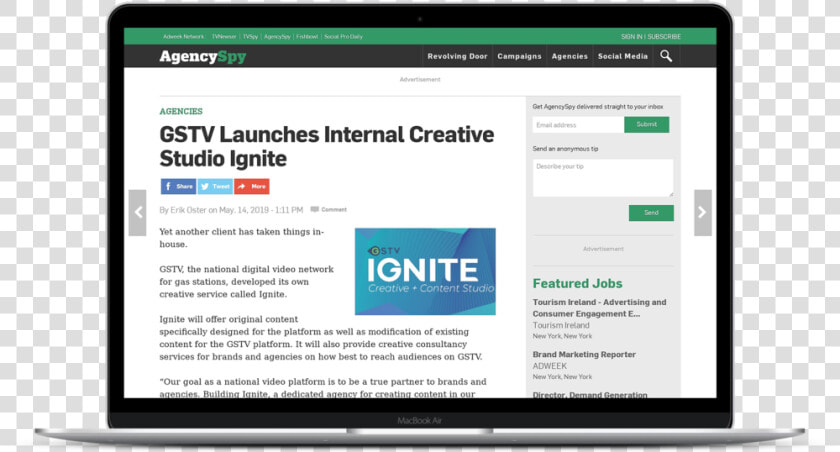Open Fishbowl link in top bar
Screen dimensions: 840x452
[307, 36]
